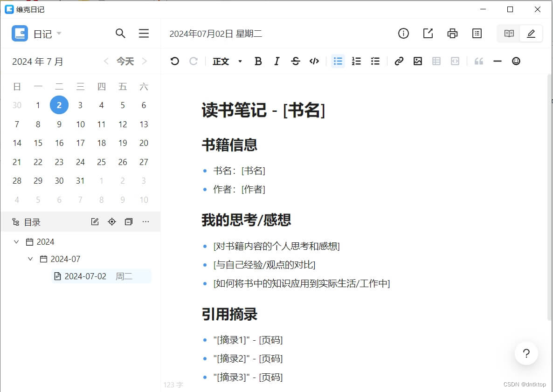Toggle strikethrough formatting
The width and height of the screenshot is (553, 392).
point(296,62)
